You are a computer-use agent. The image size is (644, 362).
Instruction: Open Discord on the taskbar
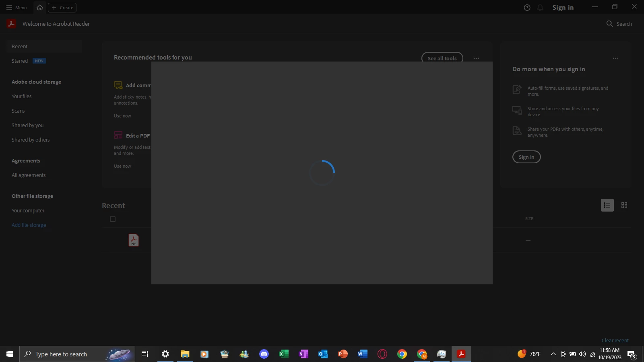264,354
